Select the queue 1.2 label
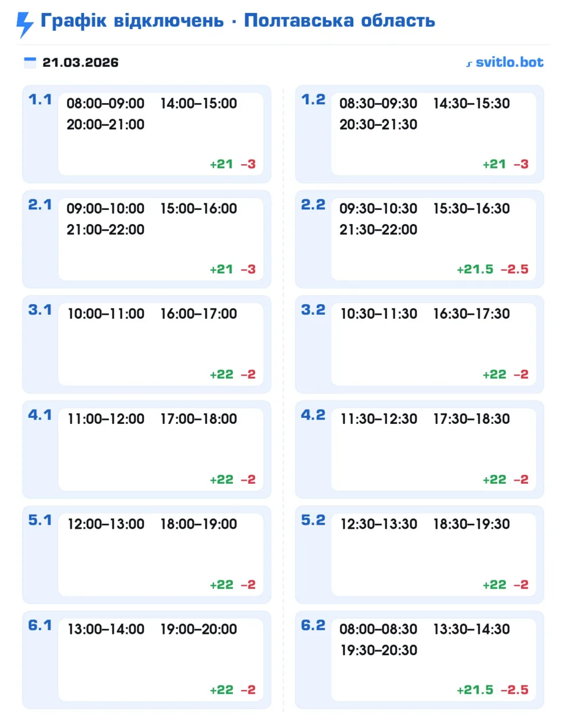Image resolution: width=566 pixels, height=728 pixels. click(313, 100)
